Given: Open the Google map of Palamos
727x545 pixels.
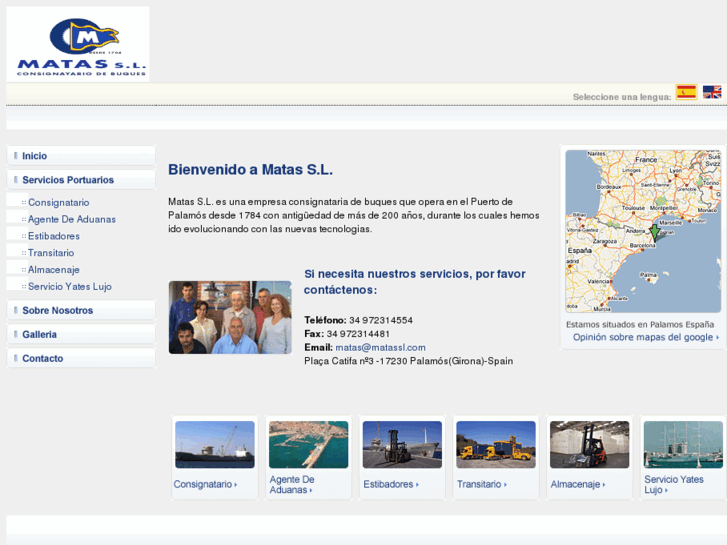Looking at the screenshot, I should (643, 231).
